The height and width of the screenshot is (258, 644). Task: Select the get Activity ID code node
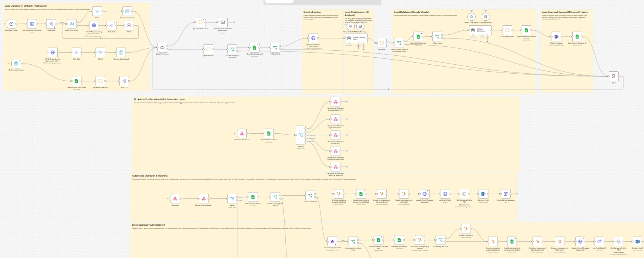(209, 49)
